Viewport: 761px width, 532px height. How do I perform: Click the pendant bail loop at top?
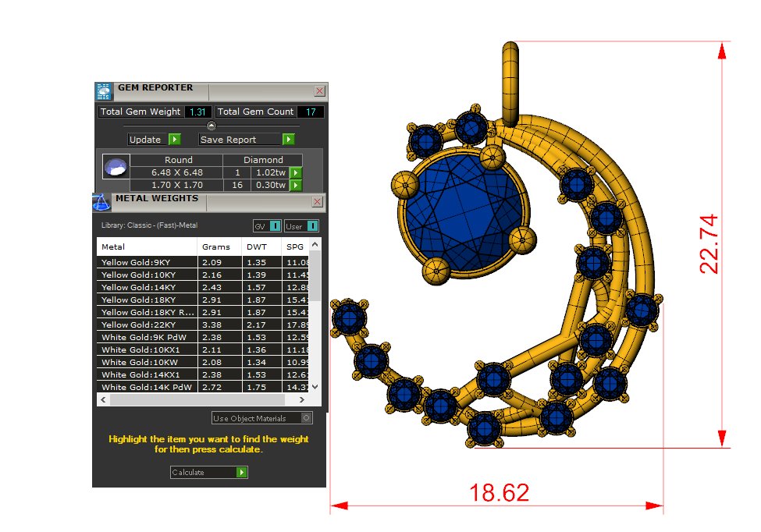tap(510, 83)
